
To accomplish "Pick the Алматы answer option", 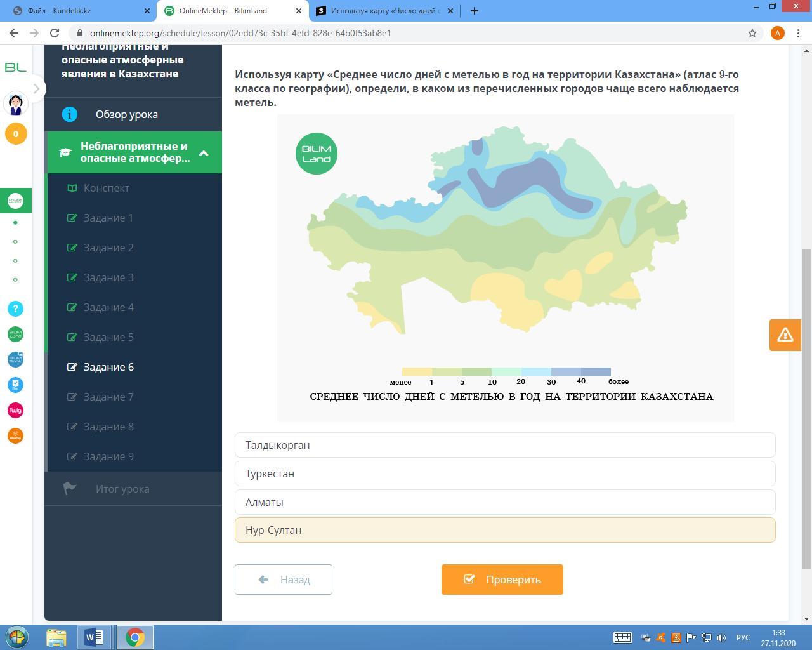I will (504, 502).
